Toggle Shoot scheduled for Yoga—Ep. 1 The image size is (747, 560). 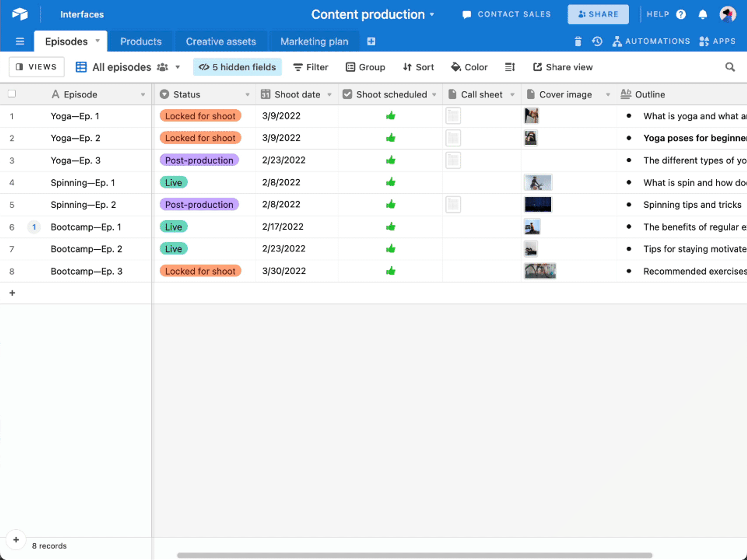[391, 116]
